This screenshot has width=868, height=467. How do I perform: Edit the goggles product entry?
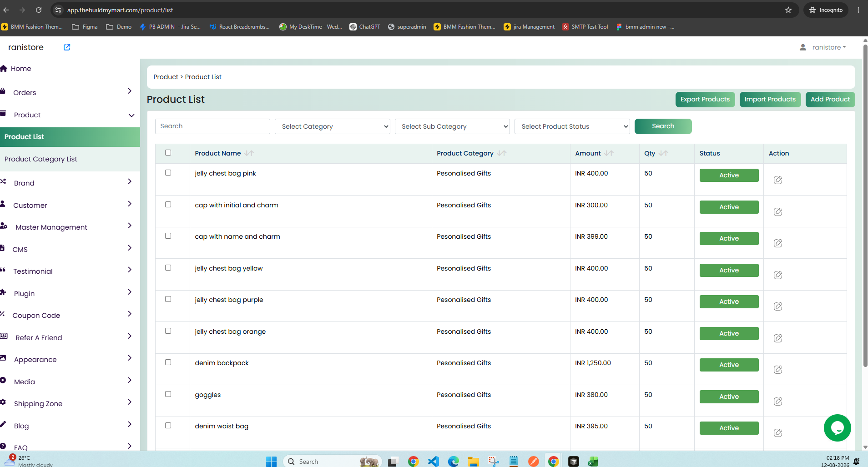tap(778, 402)
